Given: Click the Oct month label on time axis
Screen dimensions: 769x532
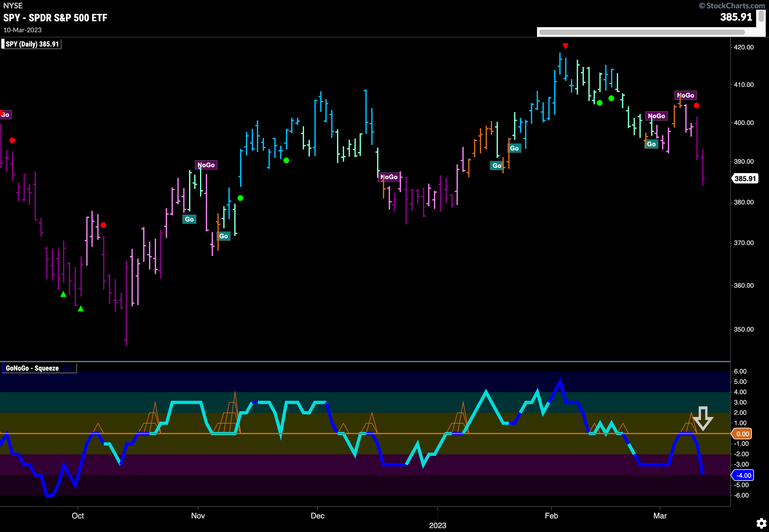Looking at the screenshot, I should [78, 516].
